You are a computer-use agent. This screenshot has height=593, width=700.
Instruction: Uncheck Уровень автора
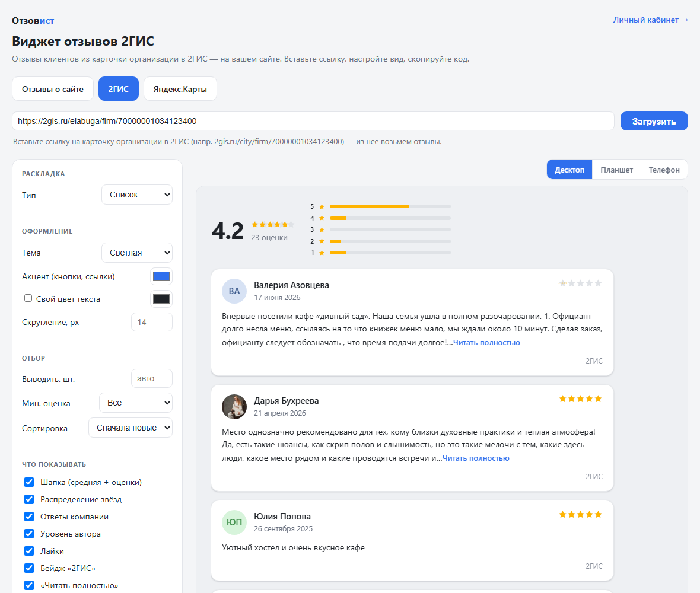(29, 533)
